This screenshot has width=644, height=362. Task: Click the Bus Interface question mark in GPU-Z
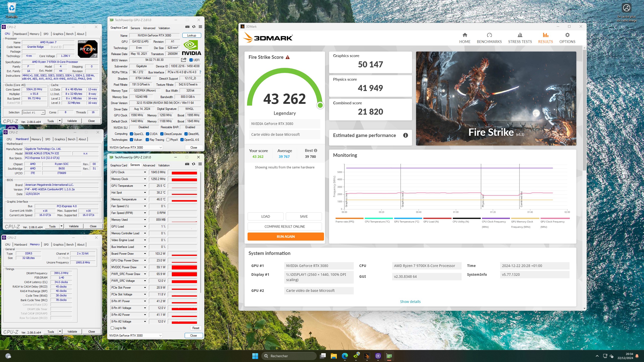pos(200,72)
